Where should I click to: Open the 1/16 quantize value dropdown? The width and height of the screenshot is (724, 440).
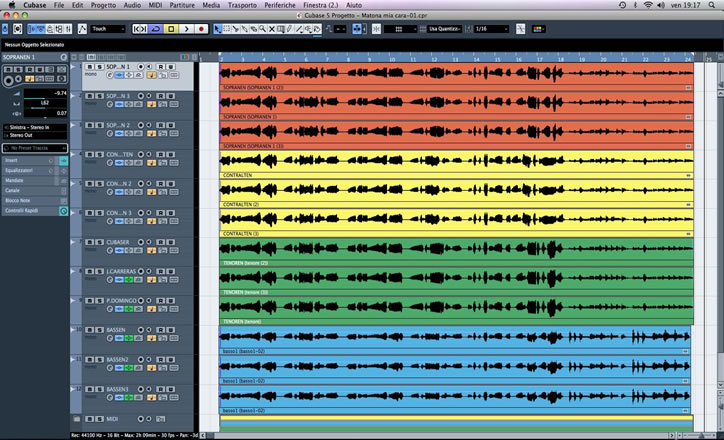pos(492,29)
